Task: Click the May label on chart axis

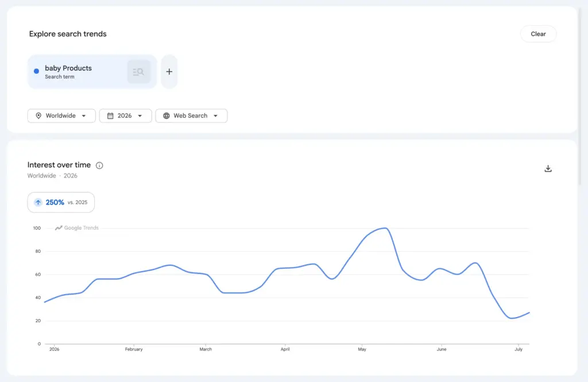Action: click(362, 349)
